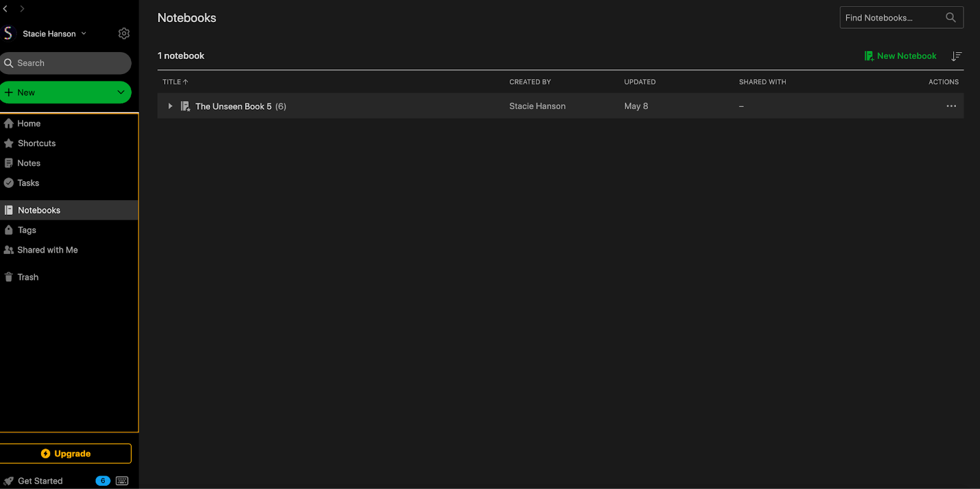Click the Trash bin icon
This screenshot has height=489, width=980.
(9, 277)
